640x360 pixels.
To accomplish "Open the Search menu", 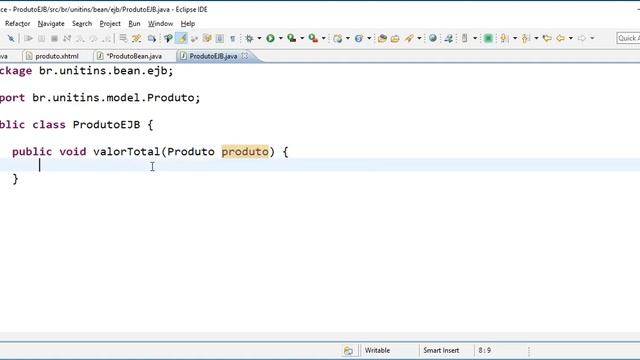I will [x=82, y=24].
